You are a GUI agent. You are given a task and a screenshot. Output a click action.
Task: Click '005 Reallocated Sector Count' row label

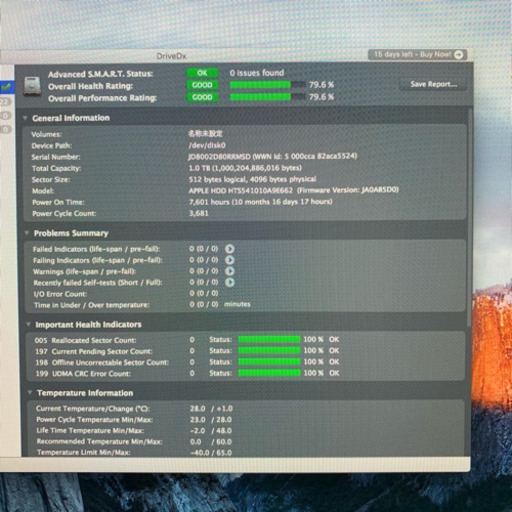pyautogui.click(x=85, y=340)
